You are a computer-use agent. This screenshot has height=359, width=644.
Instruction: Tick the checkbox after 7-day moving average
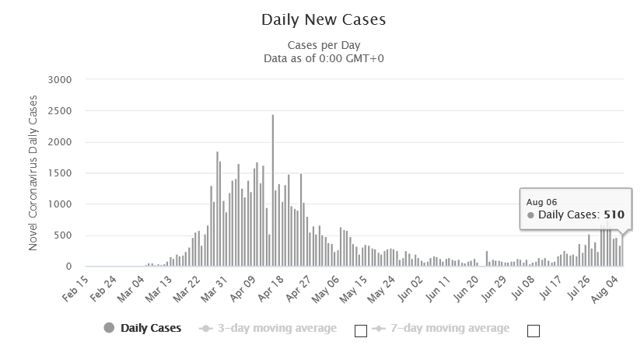[x=533, y=331]
